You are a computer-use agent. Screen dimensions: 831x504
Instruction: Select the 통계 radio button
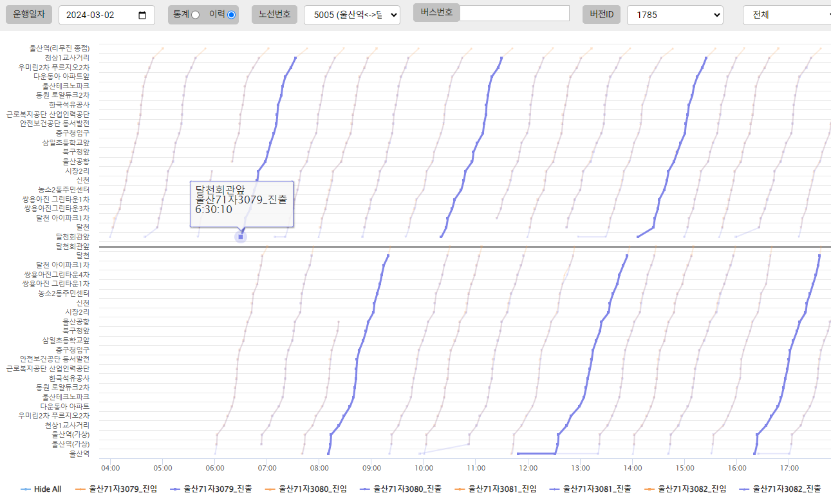coord(195,15)
